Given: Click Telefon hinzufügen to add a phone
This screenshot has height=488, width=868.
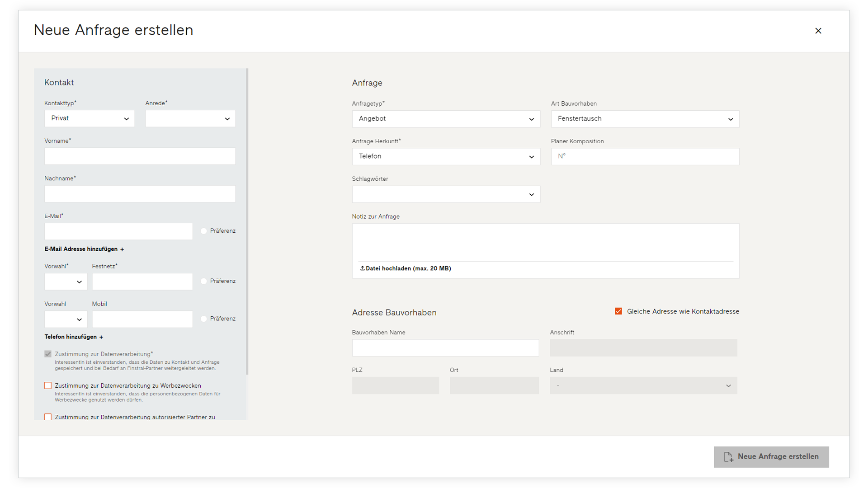Looking at the screenshot, I should (74, 337).
